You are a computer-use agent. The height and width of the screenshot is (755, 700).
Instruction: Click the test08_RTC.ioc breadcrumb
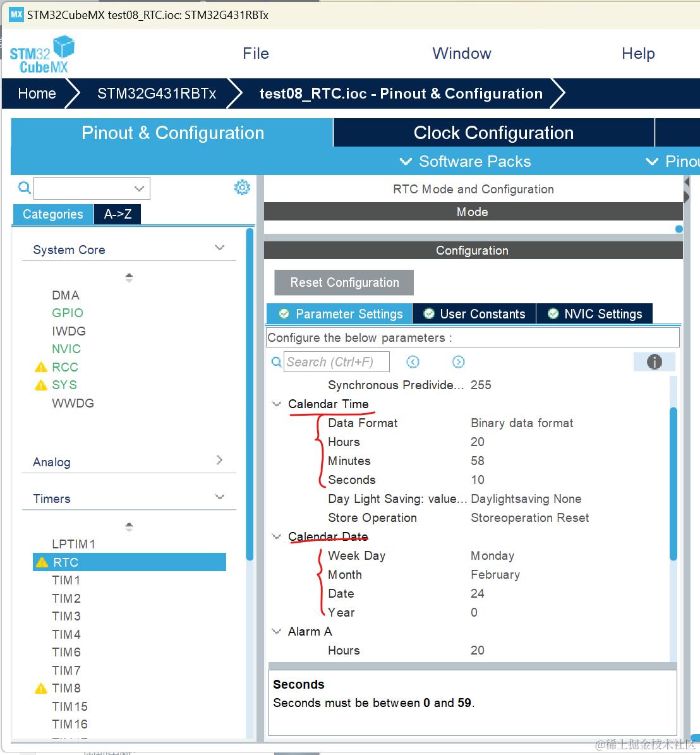pos(401,94)
